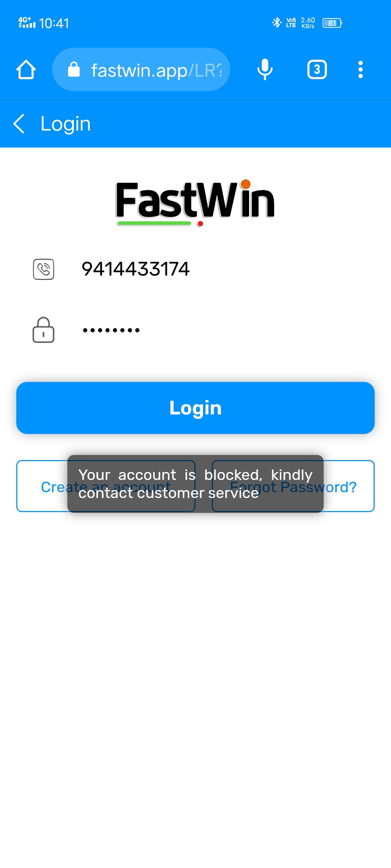Viewport: 391px width, 868px height.
Task: Focus the masked password field
Action: (x=217, y=330)
